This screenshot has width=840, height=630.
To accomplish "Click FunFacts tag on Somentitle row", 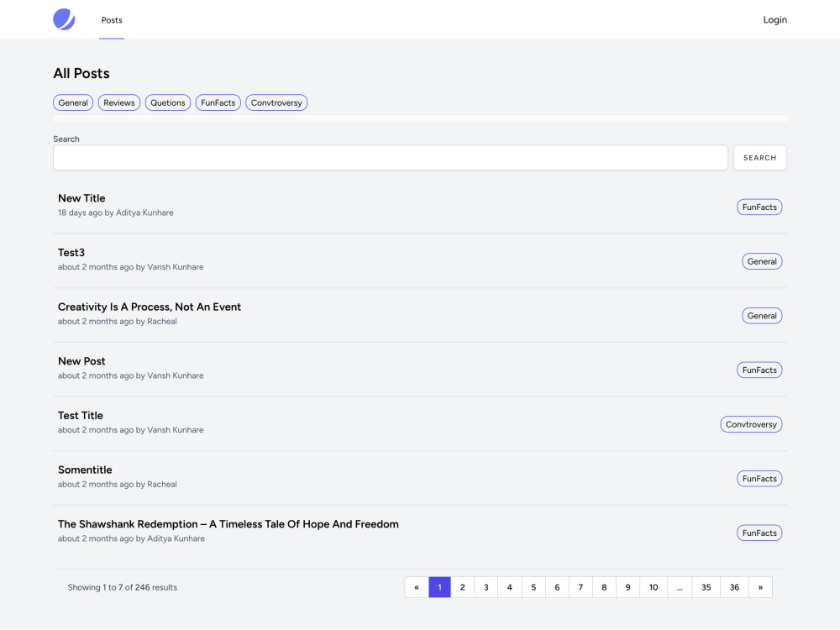I will click(x=759, y=479).
